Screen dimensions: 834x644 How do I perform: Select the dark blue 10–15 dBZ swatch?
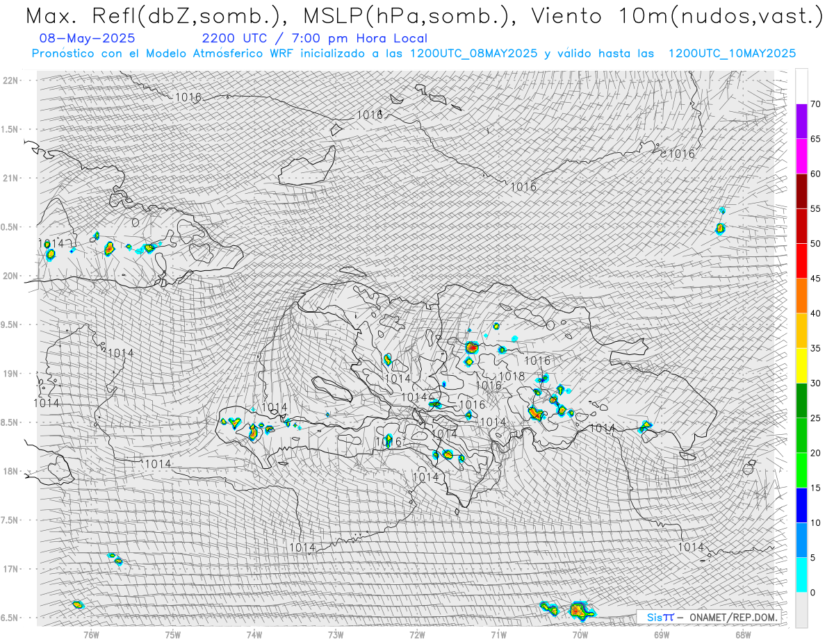point(801,505)
